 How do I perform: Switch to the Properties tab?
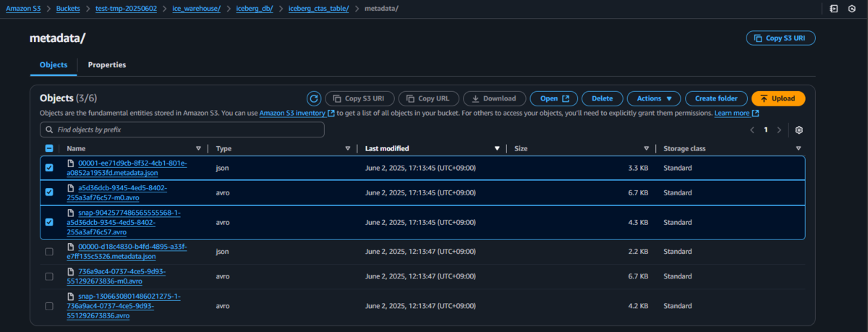click(107, 65)
